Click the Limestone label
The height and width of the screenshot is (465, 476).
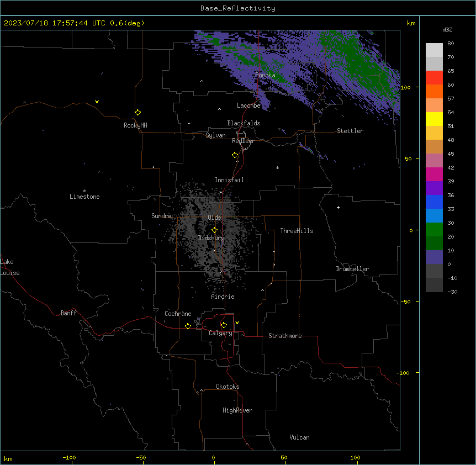(84, 197)
